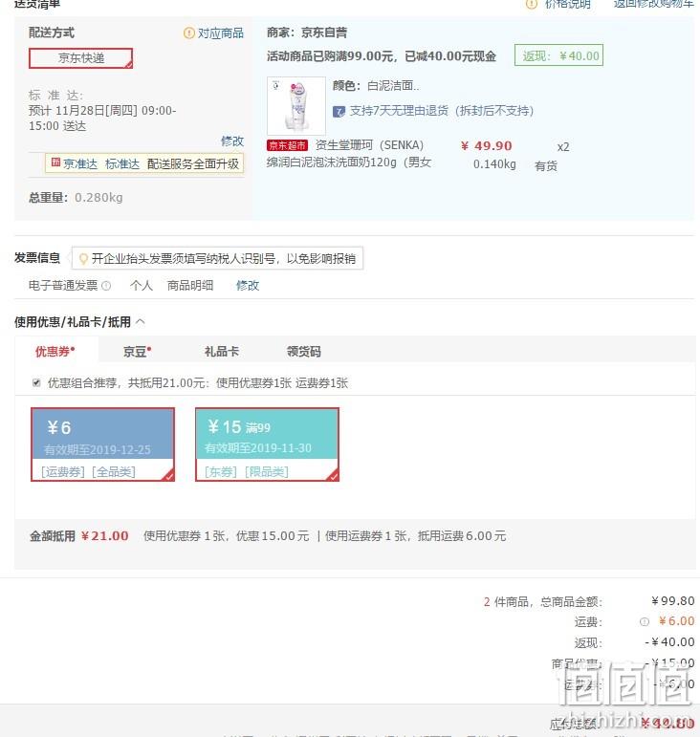Image resolution: width=700 pixels, height=737 pixels.
Task: Click the product price ¥49.90
Action: click(x=487, y=146)
